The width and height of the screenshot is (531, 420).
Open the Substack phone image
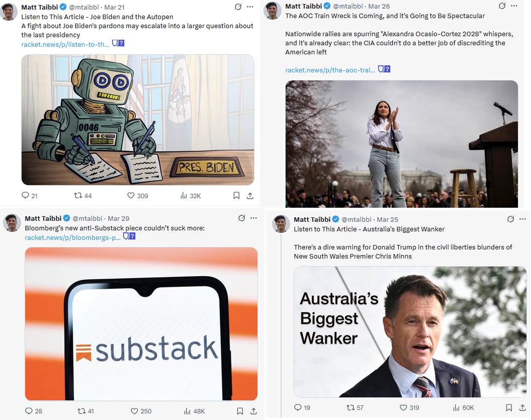click(x=141, y=324)
